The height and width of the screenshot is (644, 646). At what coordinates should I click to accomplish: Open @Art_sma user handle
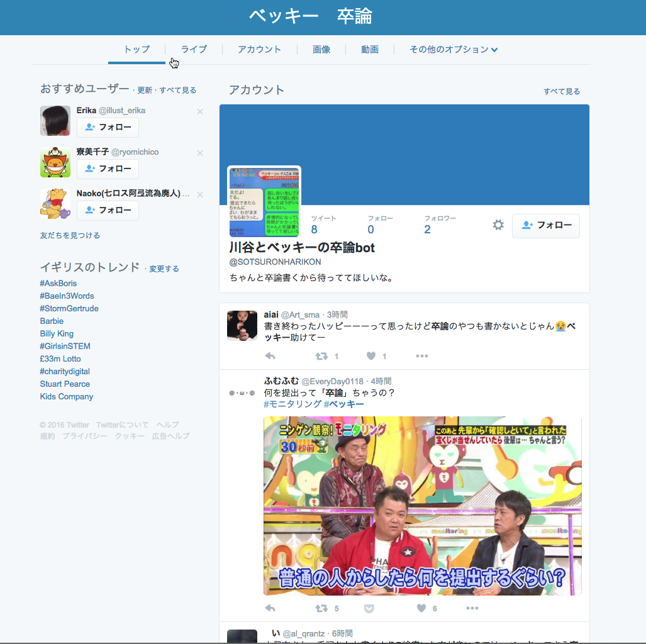click(300, 315)
